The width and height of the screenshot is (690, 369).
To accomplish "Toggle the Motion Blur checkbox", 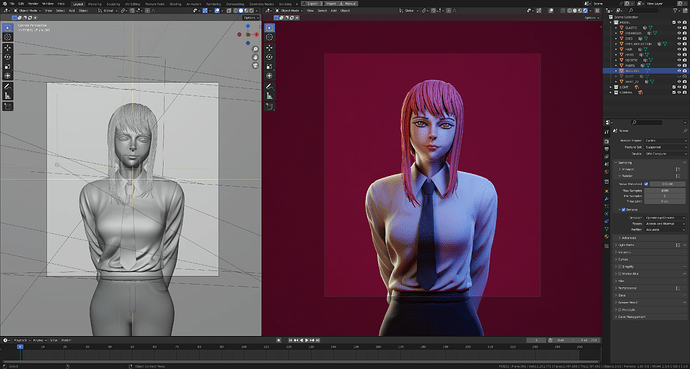I will click(620, 274).
